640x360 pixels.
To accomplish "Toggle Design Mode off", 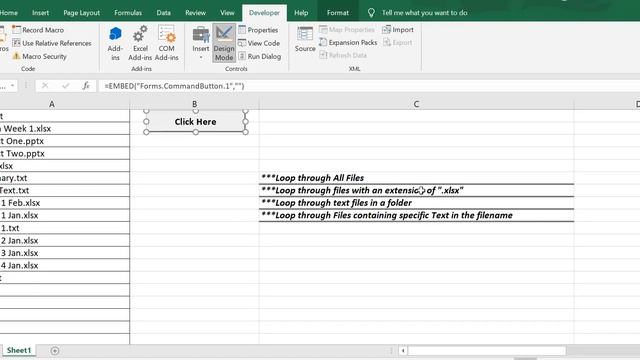I will pos(224,43).
